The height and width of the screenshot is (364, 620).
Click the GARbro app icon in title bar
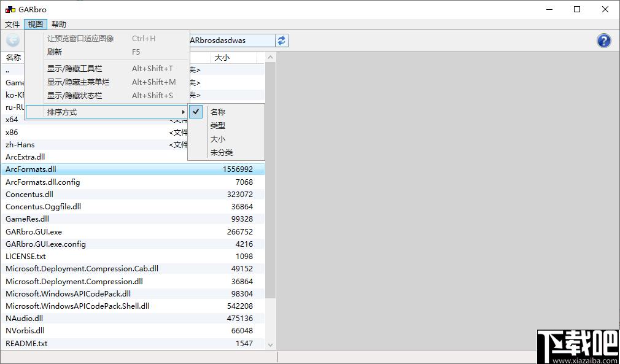[x=10, y=9]
